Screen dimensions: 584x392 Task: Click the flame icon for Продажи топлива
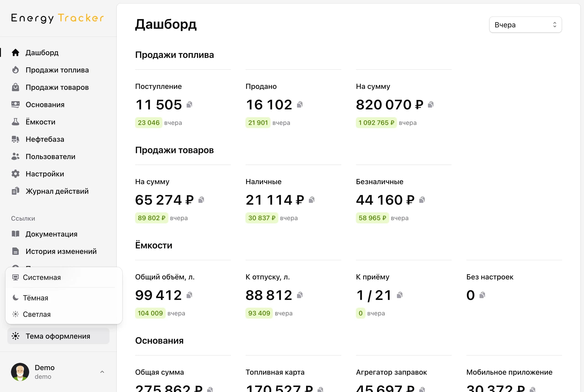16,70
